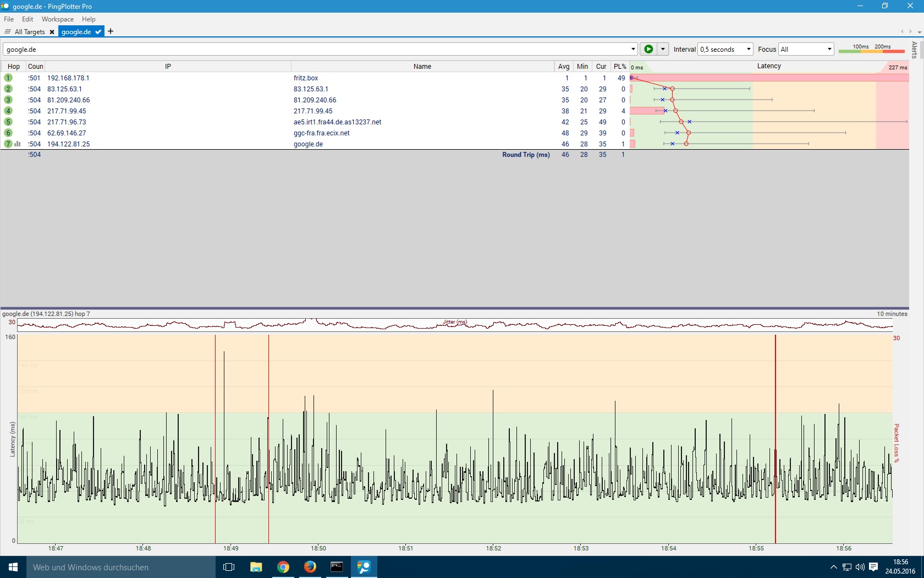Image resolution: width=924 pixels, height=578 pixels.
Task: Open the Edit menu
Action: tap(28, 19)
